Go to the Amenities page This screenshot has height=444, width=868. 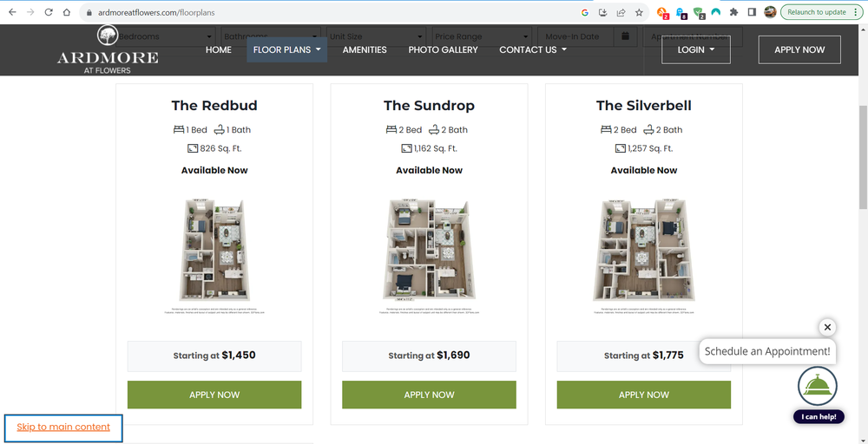[x=365, y=49]
